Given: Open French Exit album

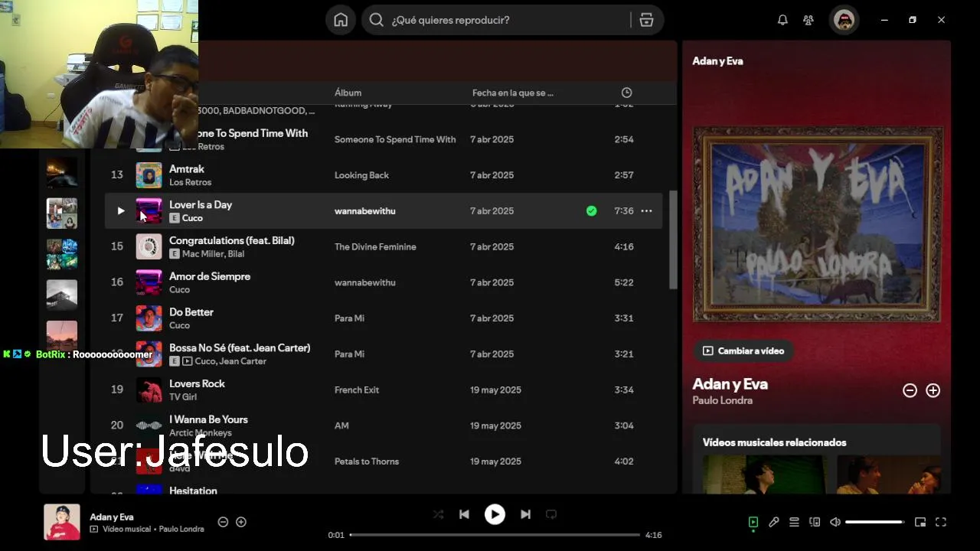Looking at the screenshot, I should [357, 390].
